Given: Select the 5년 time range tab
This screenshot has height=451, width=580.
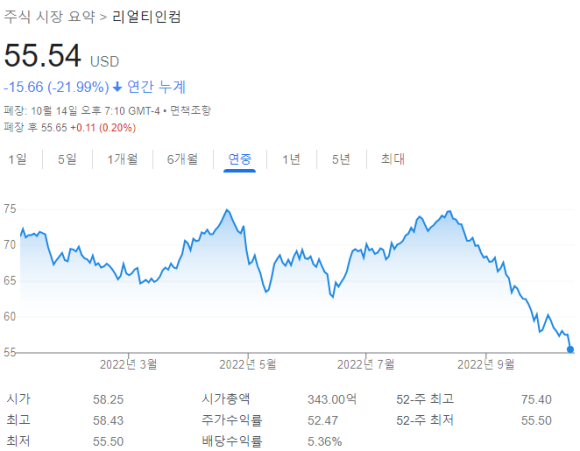Looking at the screenshot, I should [x=341, y=159].
